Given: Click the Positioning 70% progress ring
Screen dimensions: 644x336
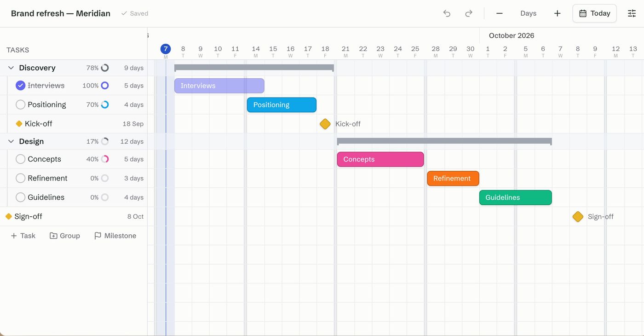Looking at the screenshot, I should (105, 104).
